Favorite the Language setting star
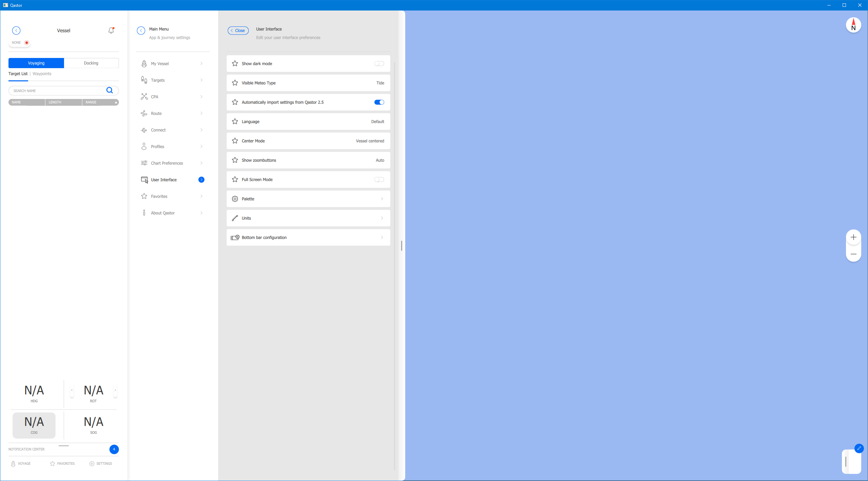The width and height of the screenshot is (868, 481). coord(235,121)
